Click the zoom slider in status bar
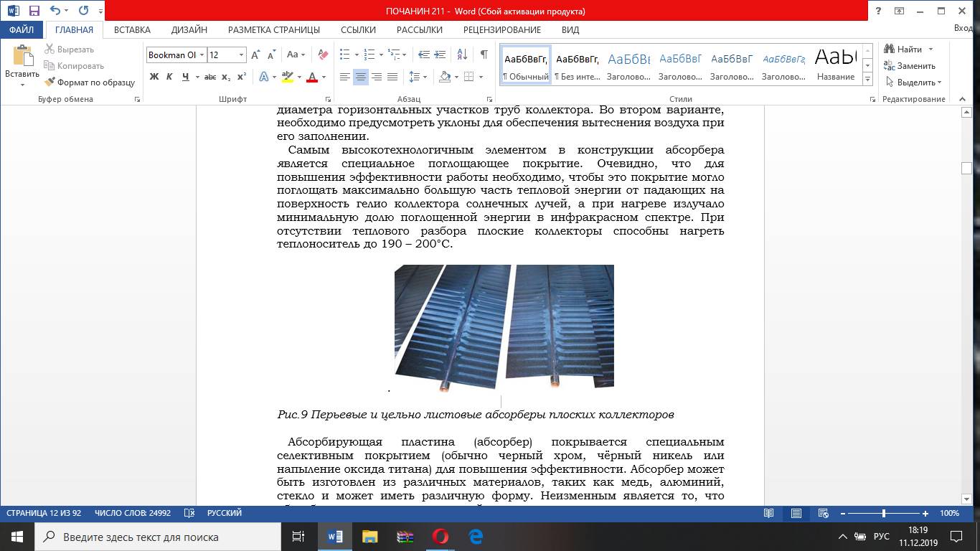 [884, 513]
